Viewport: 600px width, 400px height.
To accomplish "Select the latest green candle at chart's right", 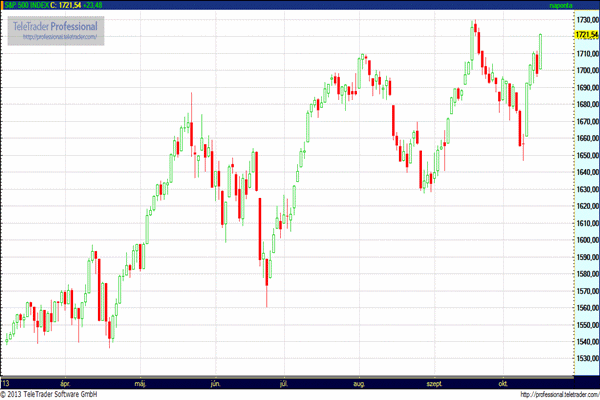I will (x=541, y=50).
